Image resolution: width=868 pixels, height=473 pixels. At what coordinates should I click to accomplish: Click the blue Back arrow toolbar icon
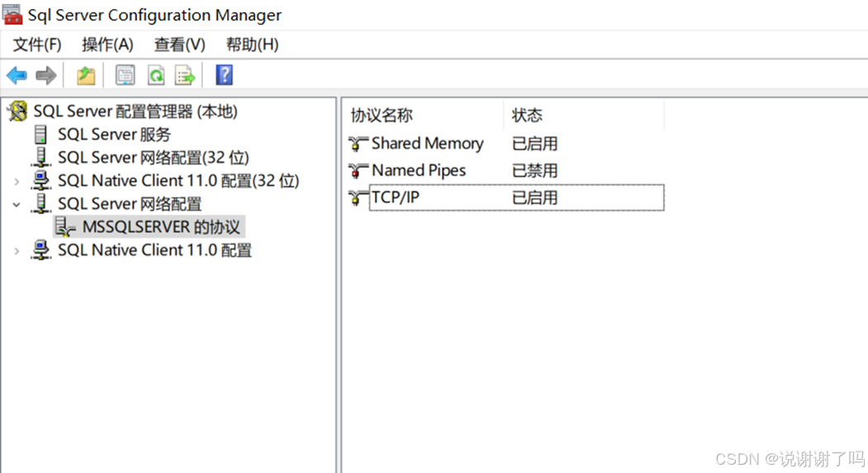point(17,75)
